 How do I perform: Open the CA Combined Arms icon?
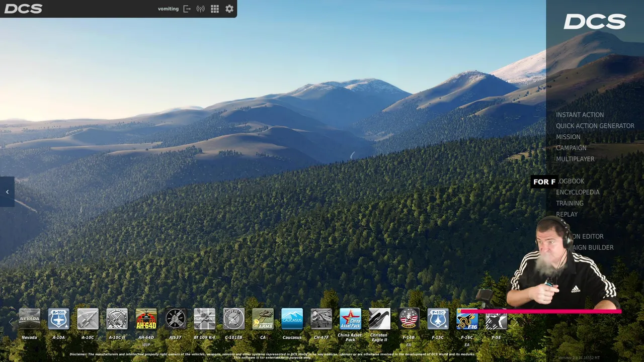pyautogui.click(x=263, y=319)
